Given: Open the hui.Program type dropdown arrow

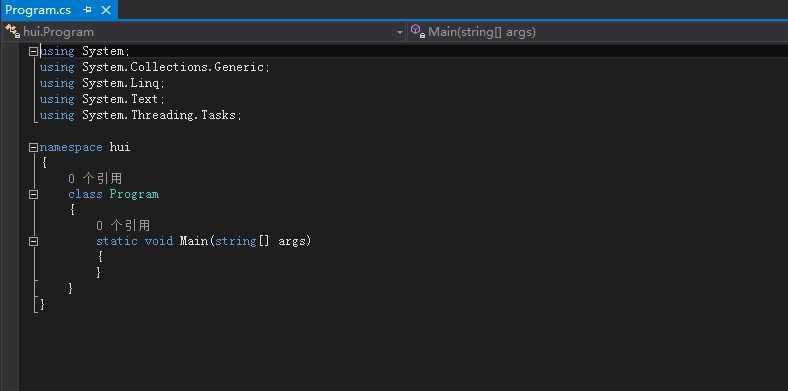Looking at the screenshot, I should 400,33.
